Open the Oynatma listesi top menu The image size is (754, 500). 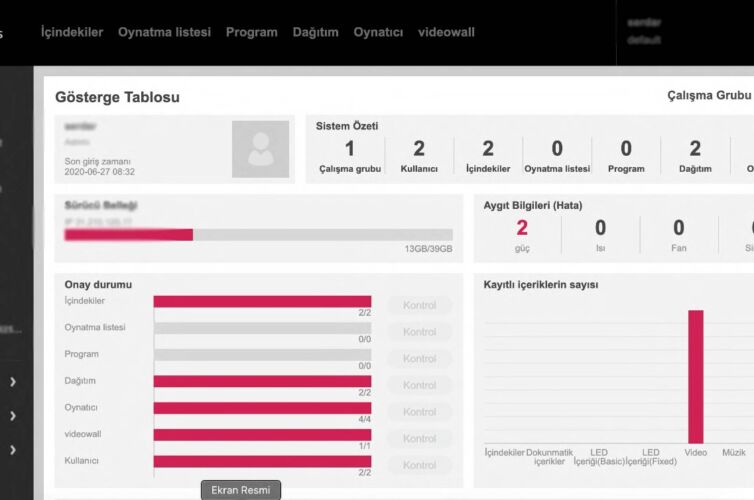click(164, 32)
